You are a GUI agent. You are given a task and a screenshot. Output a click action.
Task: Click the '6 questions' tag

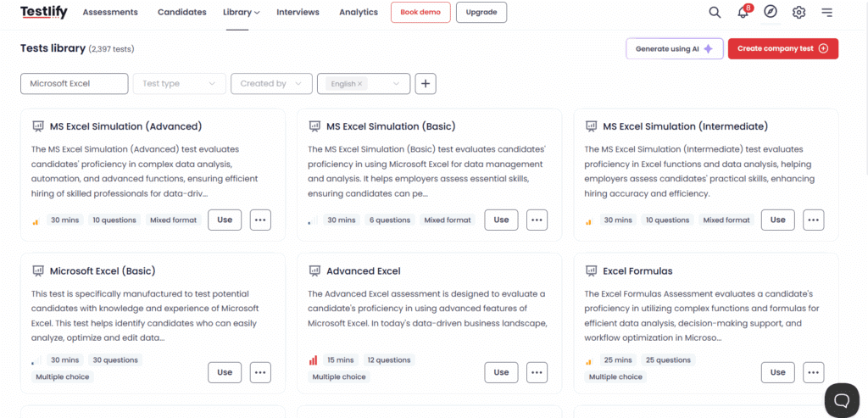pos(390,220)
